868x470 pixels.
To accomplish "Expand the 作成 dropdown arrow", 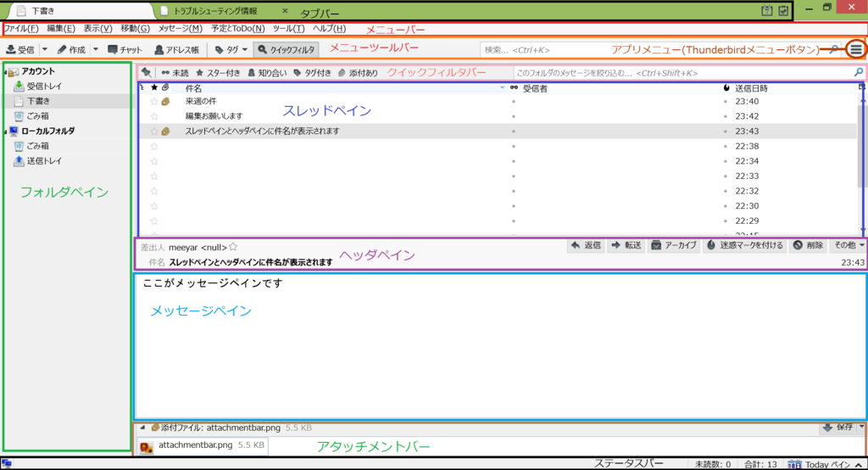I will pos(96,50).
